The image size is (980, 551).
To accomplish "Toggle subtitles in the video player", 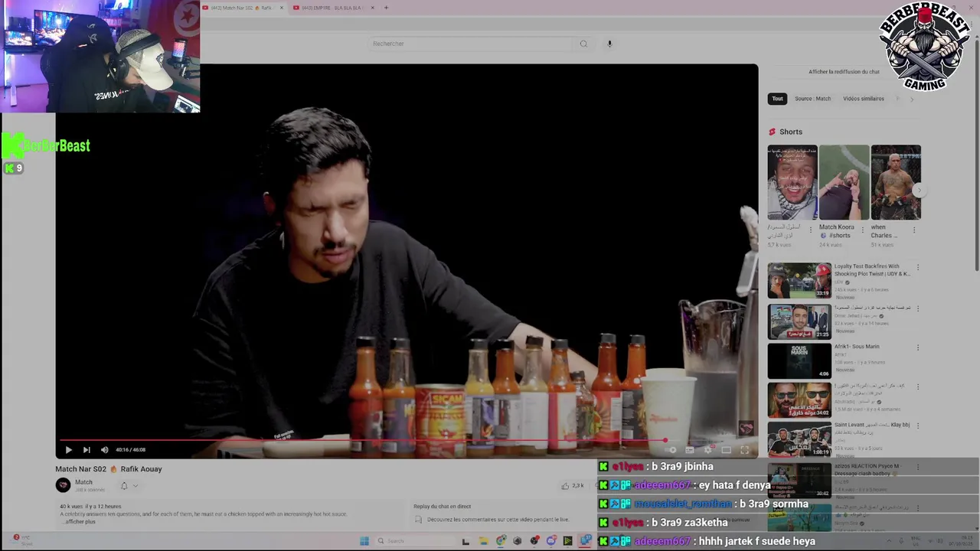I will (690, 450).
